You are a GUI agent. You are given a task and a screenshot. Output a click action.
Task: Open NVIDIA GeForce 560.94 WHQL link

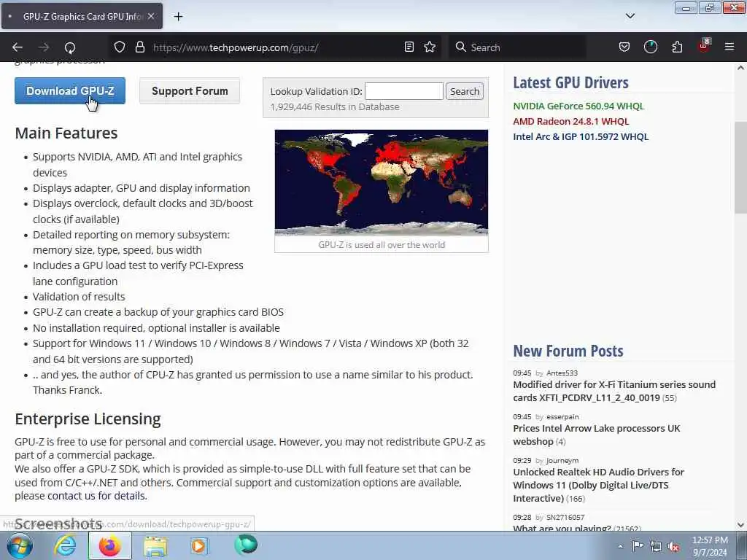click(578, 106)
